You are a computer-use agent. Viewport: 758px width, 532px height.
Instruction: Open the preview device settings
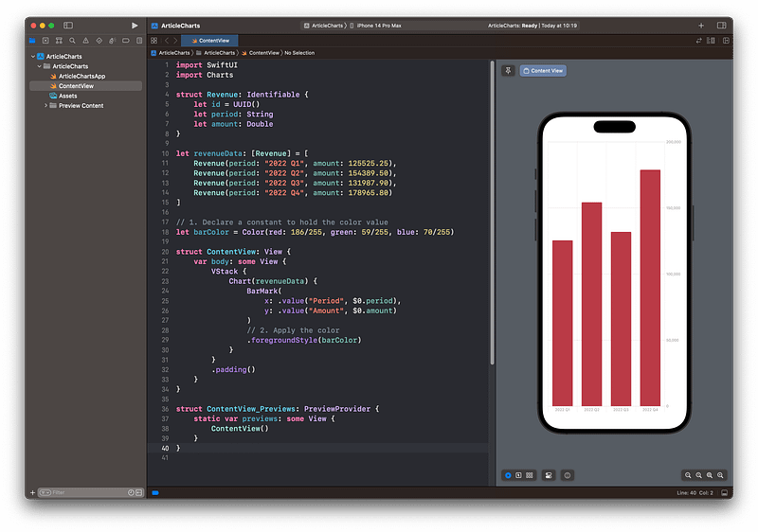(549, 475)
